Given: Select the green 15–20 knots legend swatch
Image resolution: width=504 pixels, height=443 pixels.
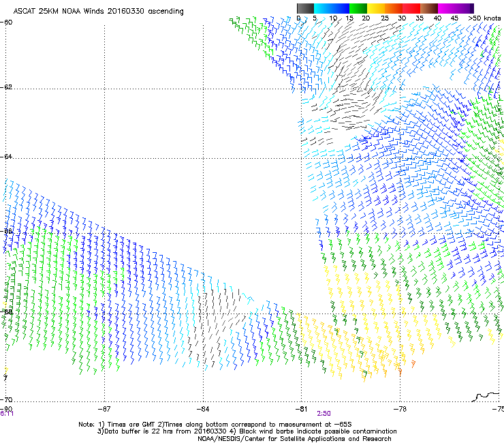Looking at the screenshot, I should pos(358,8).
